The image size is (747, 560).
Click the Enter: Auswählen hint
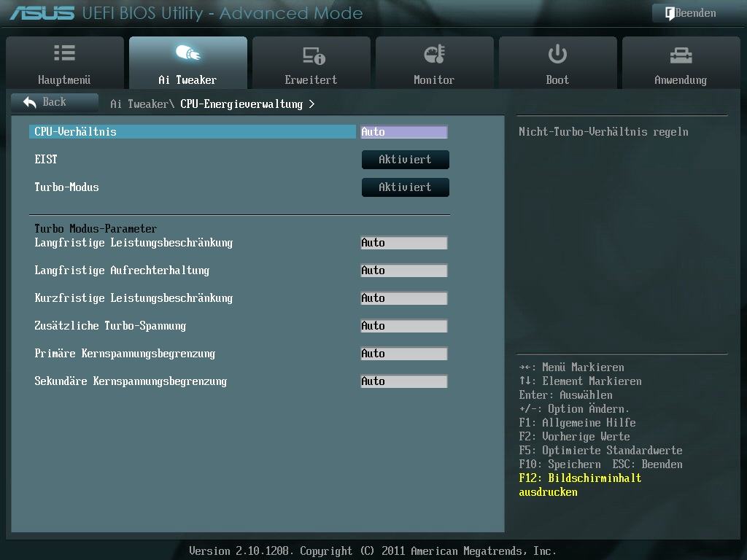tap(566, 395)
